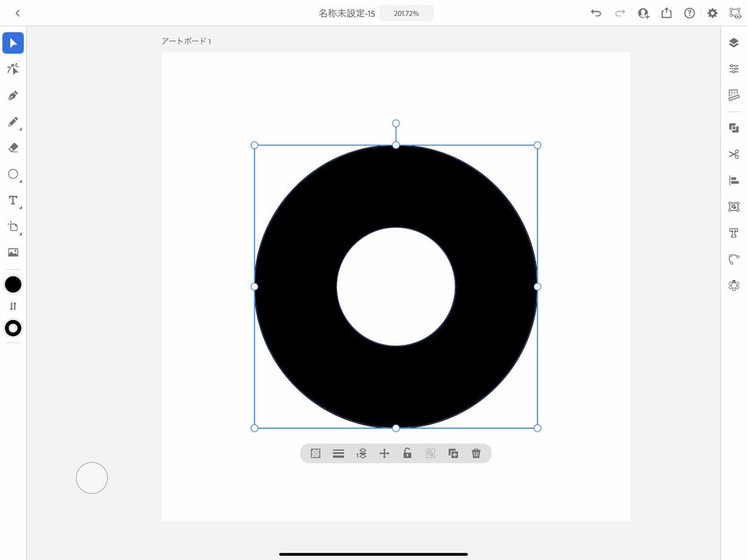
Task: Open stroke width lines in the context bar
Action: click(x=338, y=454)
